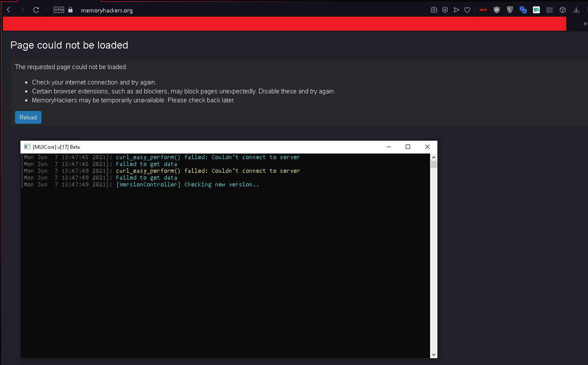
Task: Click 'The requested page could not be loaded.' text
Action: tap(71, 67)
